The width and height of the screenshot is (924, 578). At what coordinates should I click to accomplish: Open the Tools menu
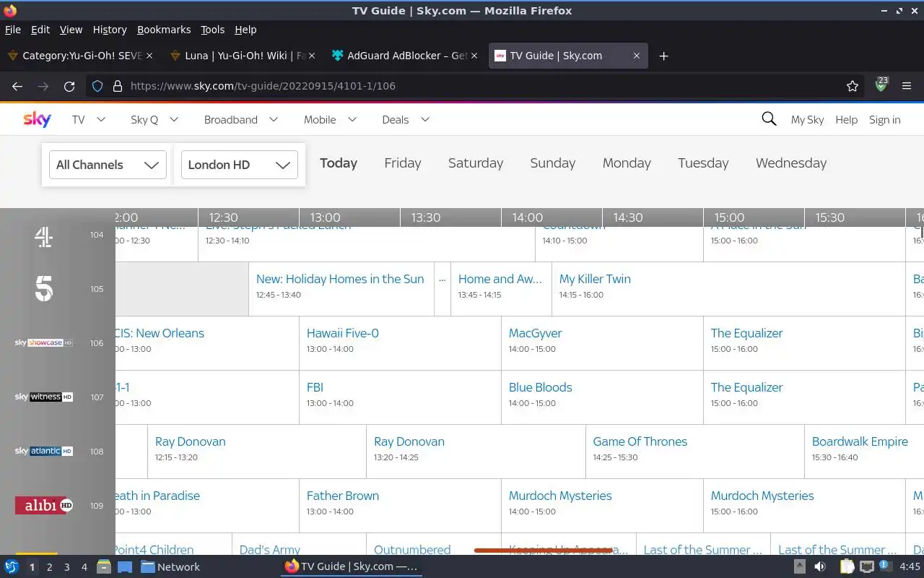[212, 30]
